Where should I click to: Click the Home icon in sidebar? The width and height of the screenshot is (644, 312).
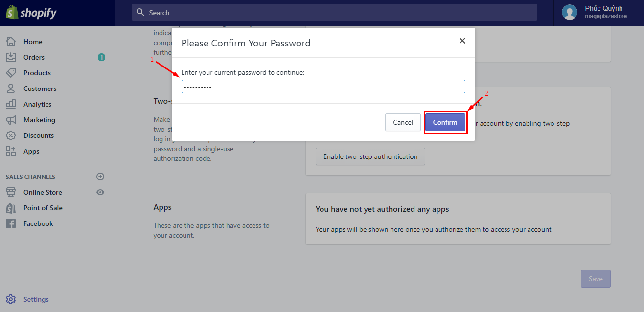coord(11,42)
